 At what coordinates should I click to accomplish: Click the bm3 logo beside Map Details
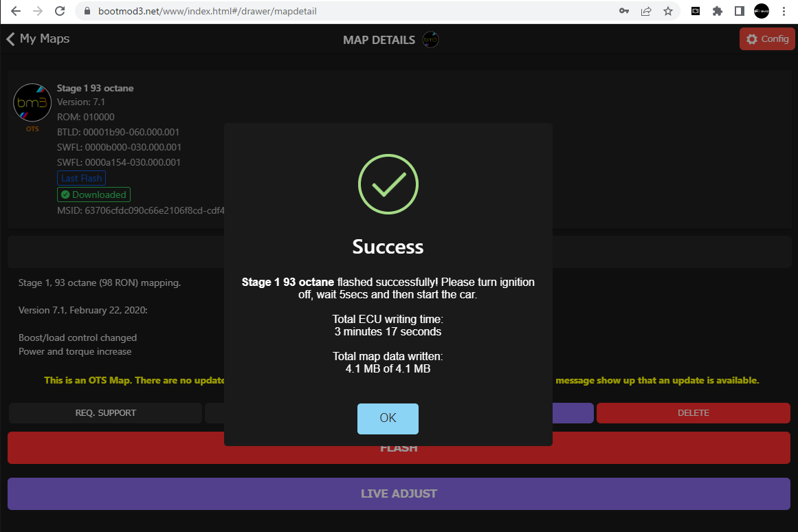pyautogui.click(x=430, y=40)
